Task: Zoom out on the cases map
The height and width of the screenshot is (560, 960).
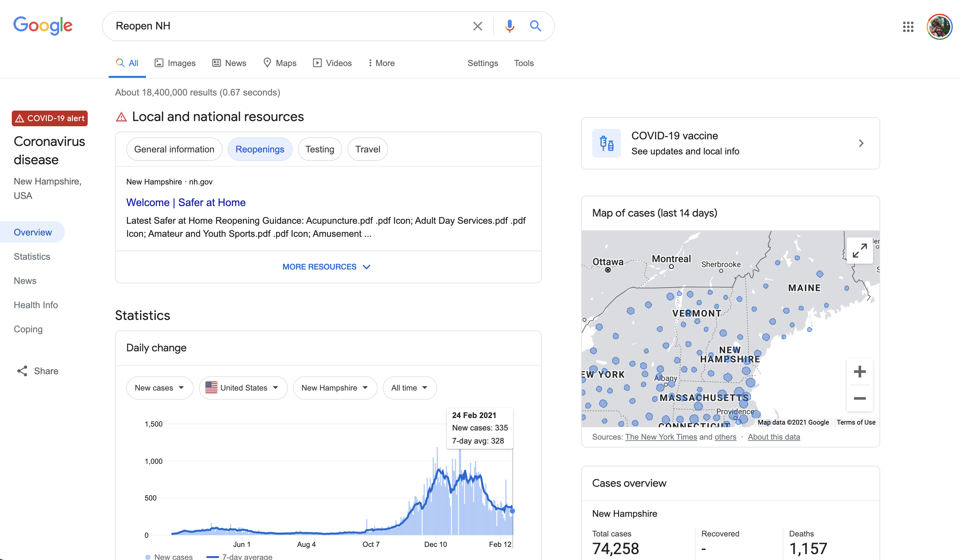Action: (x=860, y=398)
